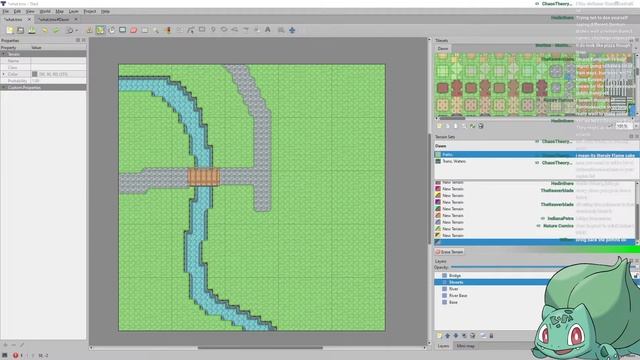
Task: Open the File menu
Action: tap(6, 11)
